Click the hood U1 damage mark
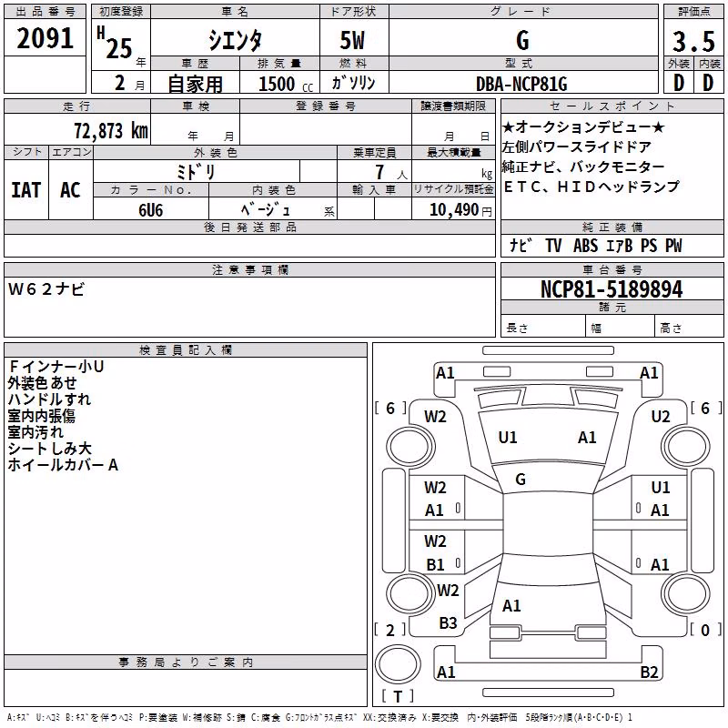The height and width of the screenshot is (728, 728). pos(508,438)
